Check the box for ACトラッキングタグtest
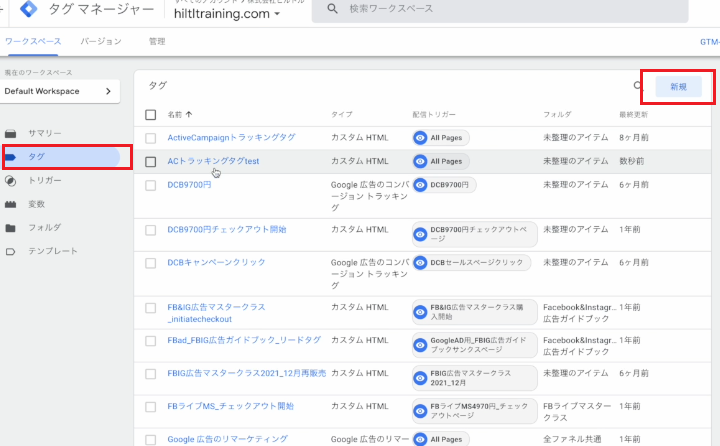The width and height of the screenshot is (720, 446). [x=151, y=162]
